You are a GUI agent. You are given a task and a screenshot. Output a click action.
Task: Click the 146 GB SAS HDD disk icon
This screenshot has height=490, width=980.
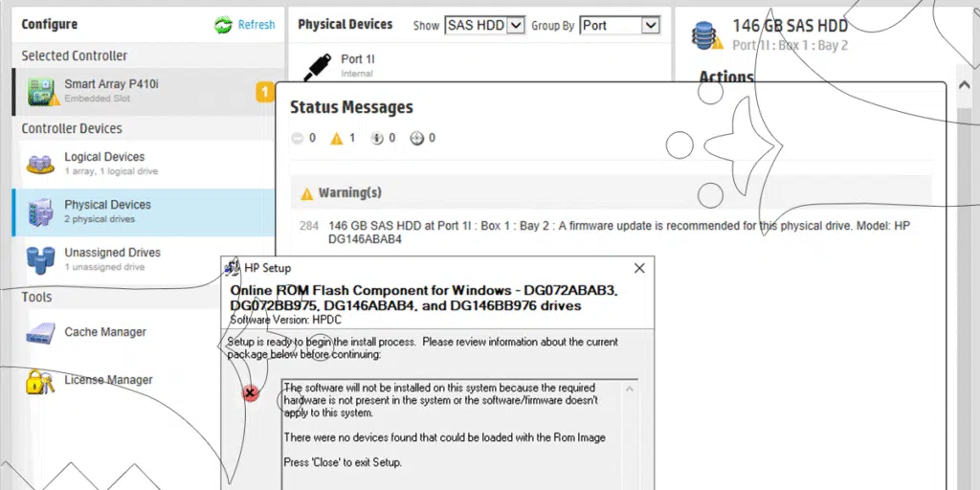click(x=707, y=34)
